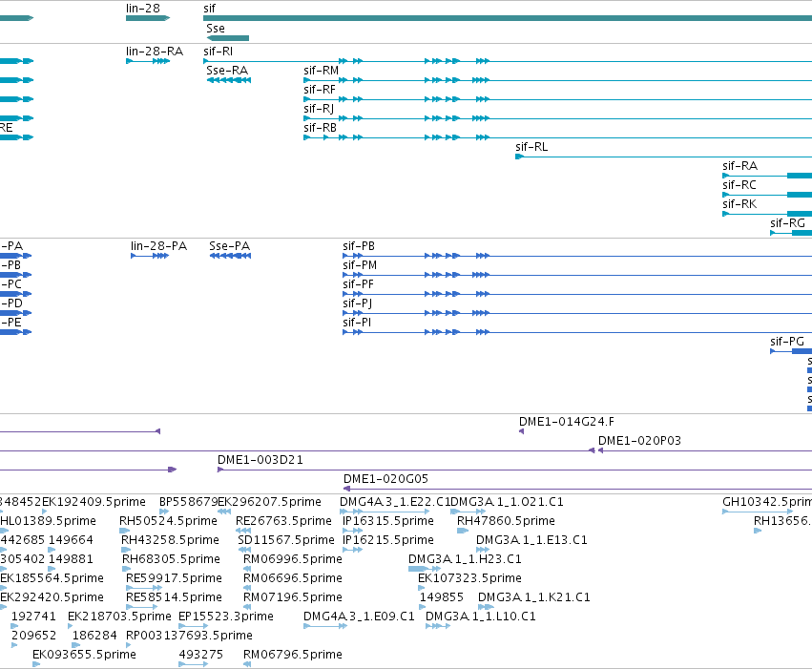Open the RE26763.5prime EST label
This screenshot has width=812, height=669.
(283, 521)
